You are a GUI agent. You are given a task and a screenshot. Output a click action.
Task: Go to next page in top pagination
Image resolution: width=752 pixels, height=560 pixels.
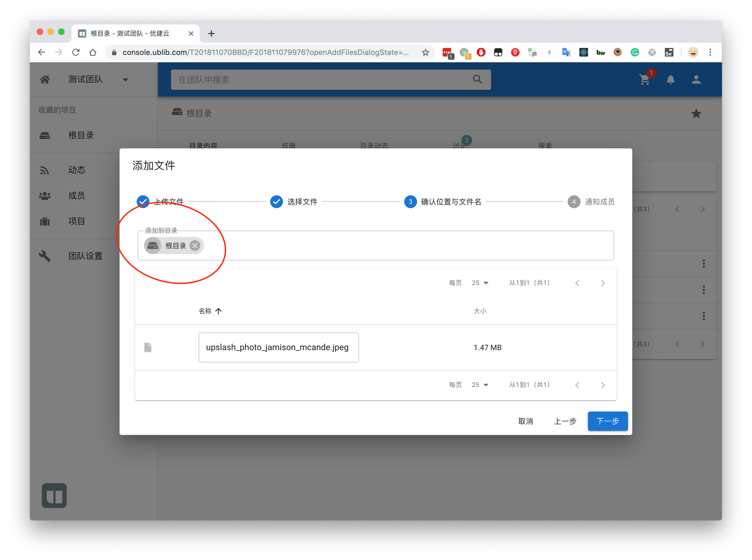[x=603, y=283]
